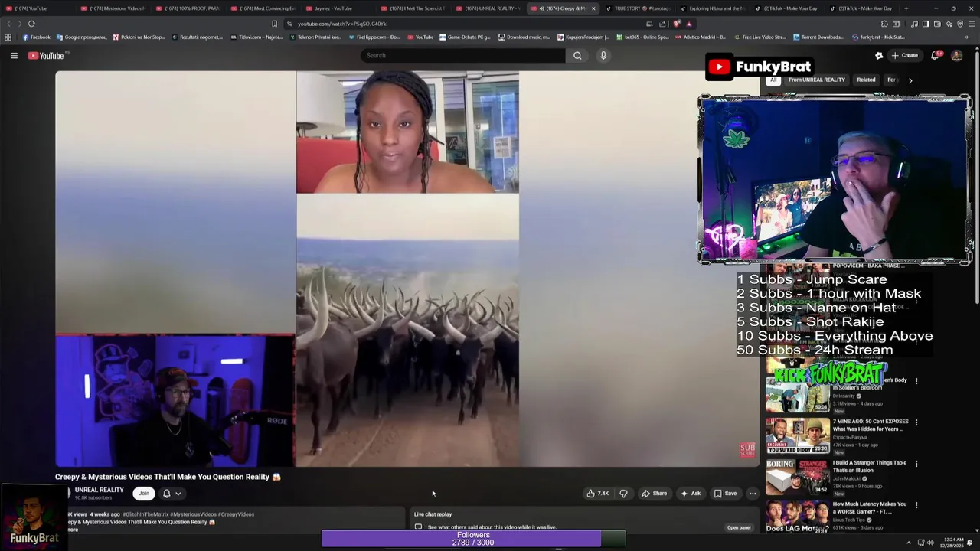Viewport: 980px width, 551px height.
Task: Reload the page with the refresh icon
Action: 31,24
